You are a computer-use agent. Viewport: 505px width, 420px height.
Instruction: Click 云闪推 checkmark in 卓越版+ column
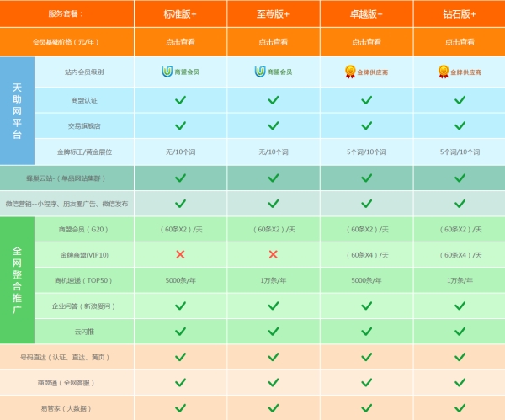366,331
